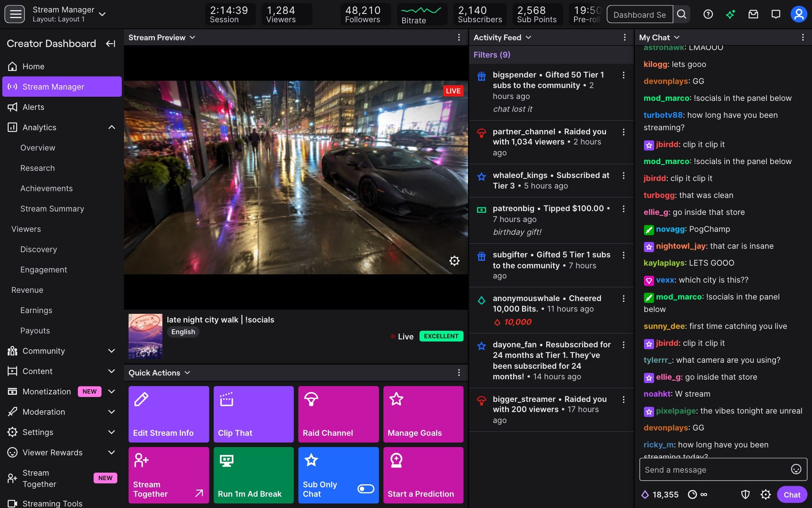The image size is (812, 508).
Task: Go to Home in sidebar
Action: pos(62,66)
